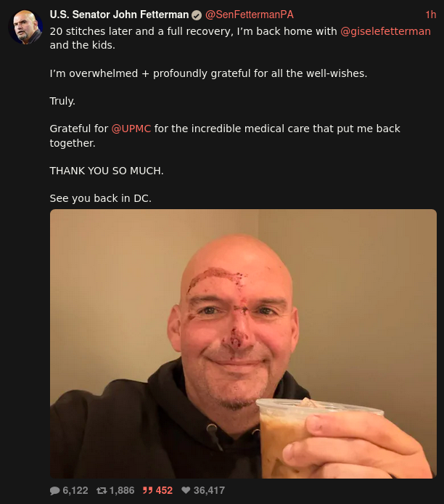Open the @UPMC mention link
Image resolution: width=444 pixels, height=504 pixels.
131,129
